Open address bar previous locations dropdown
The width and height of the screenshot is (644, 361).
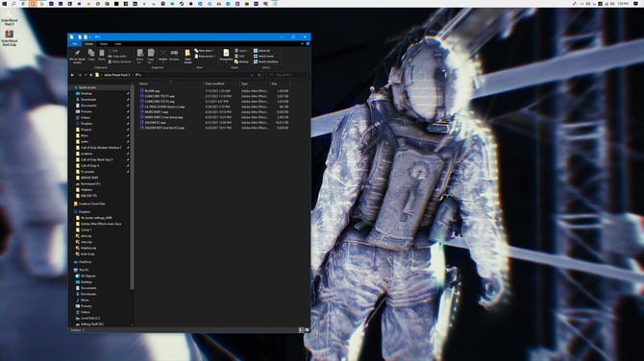coord(252,75)
